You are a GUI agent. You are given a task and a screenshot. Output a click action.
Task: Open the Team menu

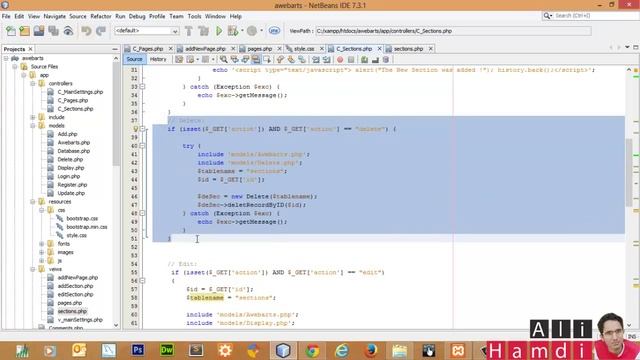[x=176, y=16]
